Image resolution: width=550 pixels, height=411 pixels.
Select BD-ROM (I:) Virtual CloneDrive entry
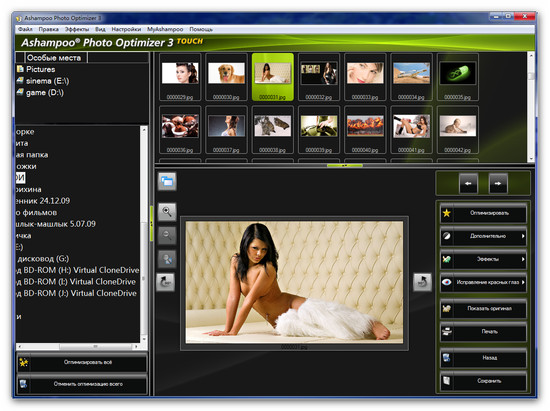point(76,282)
